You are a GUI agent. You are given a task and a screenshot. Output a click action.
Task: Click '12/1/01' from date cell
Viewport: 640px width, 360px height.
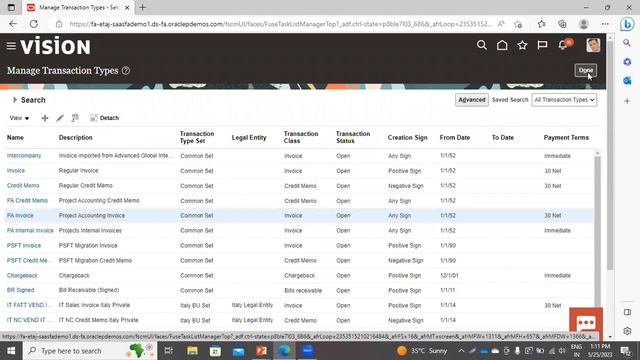coord(449,276)
